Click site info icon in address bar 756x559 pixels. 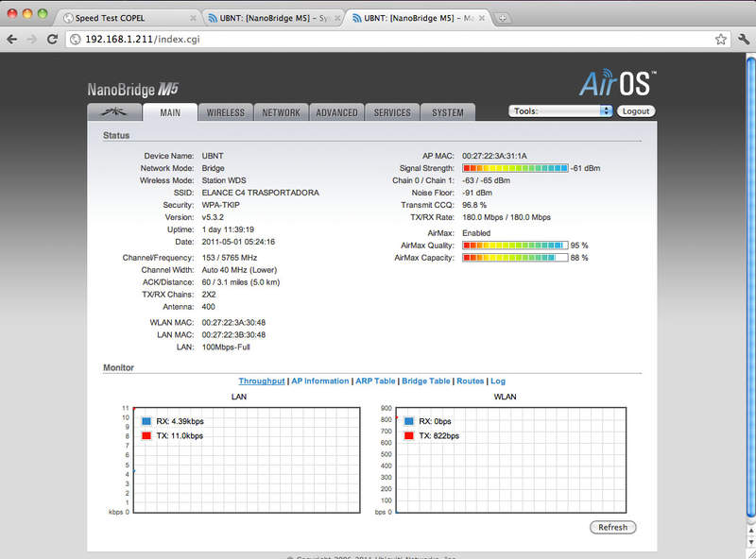(x=76, y=40)
